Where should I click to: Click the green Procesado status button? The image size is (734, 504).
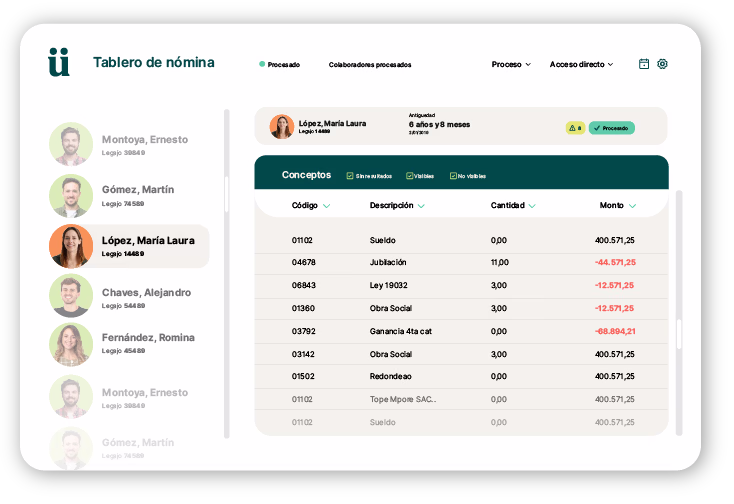pyautogui.click(x=611, y=128)
